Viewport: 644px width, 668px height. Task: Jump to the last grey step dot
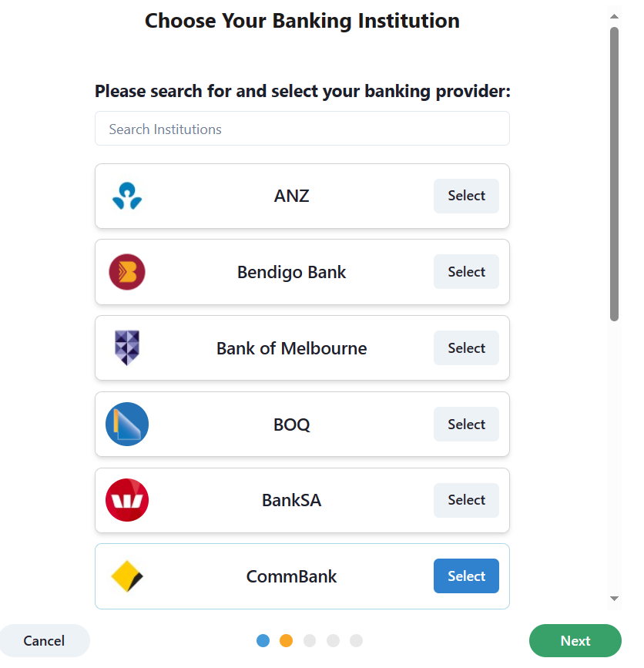(x=356, y=641)
